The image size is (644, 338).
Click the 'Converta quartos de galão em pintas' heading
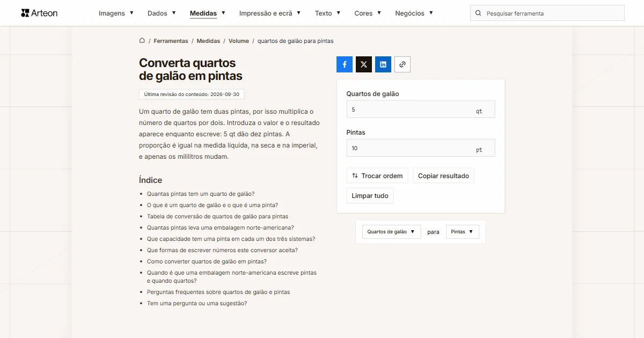pos(191,69)
